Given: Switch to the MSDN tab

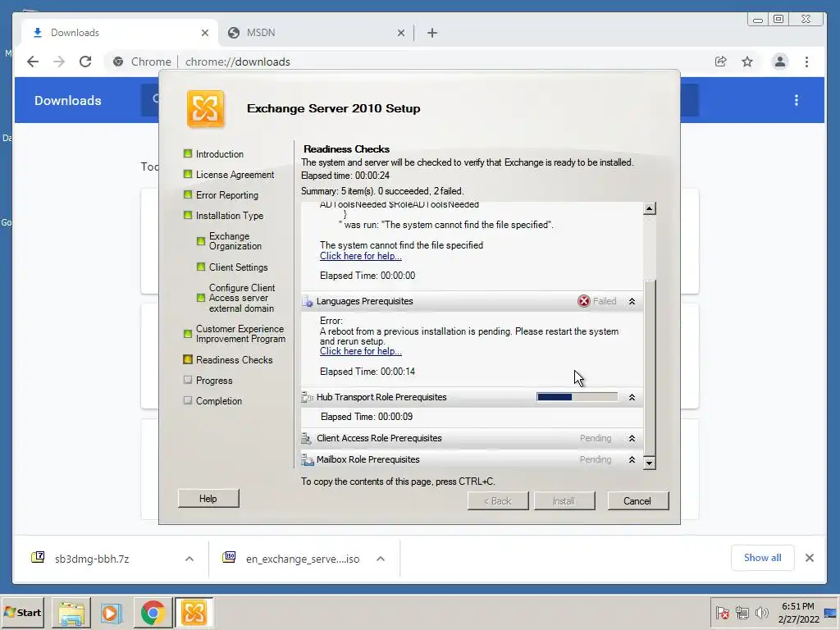Looking at the screenshot, I should pyautogui.click(x=316, y=33).
